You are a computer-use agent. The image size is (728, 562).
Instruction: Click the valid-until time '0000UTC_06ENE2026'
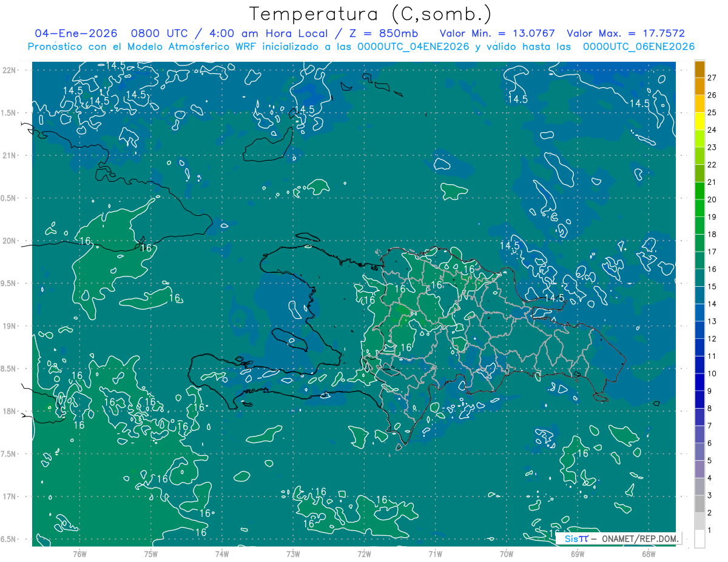pyautogui.click(x=639, y=47)
